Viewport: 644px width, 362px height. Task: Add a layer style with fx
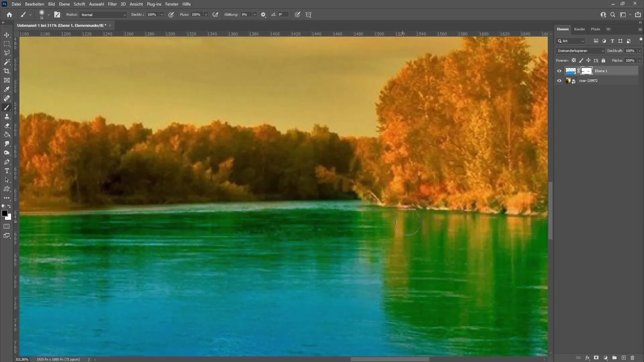click(x=587, y=358)
